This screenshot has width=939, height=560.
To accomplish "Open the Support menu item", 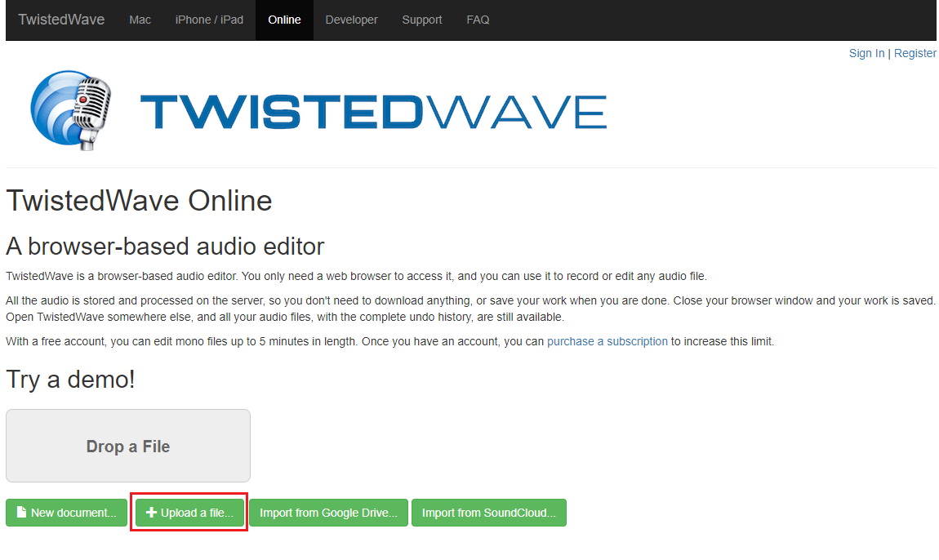I will (422, 20).
